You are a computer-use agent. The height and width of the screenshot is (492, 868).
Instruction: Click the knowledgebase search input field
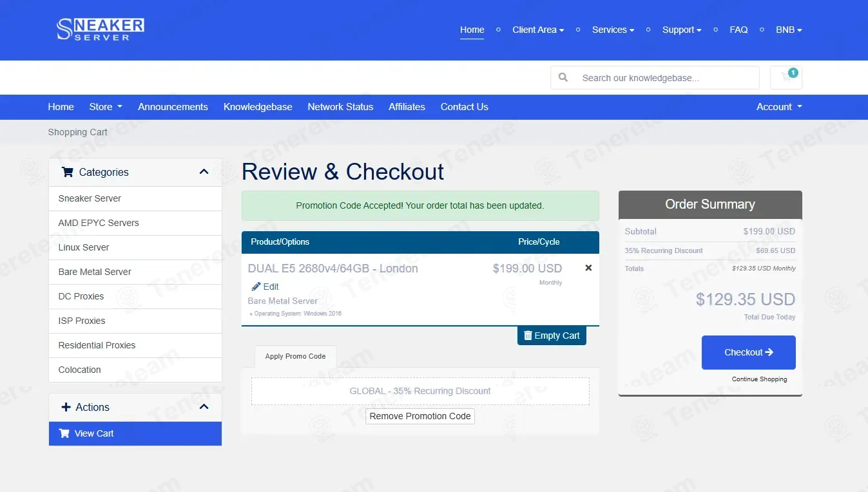(x=667, y=77)
